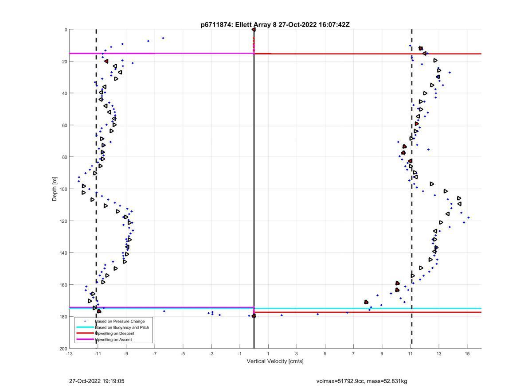Click x-axis tick label 7

[353, 353]
